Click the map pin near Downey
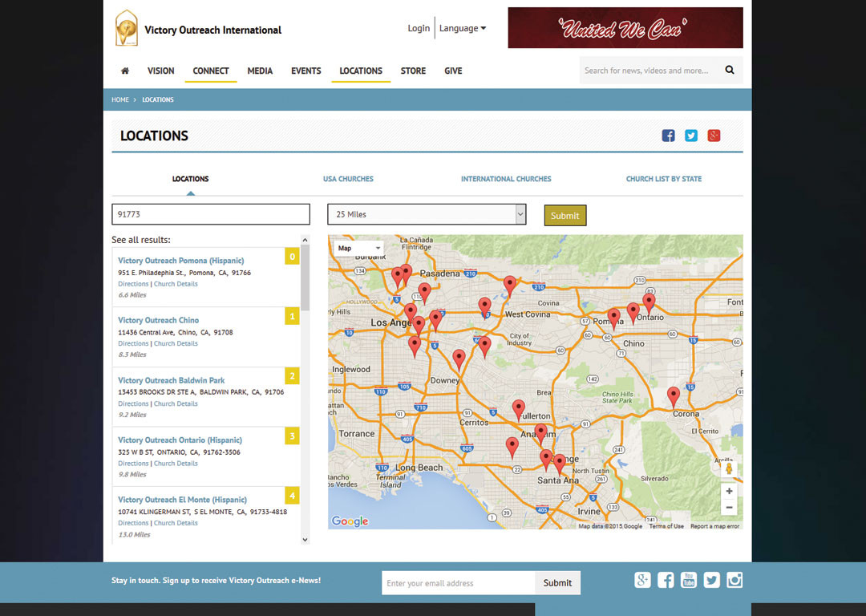This screenshot has width=866, height=616. coord(459,359)
